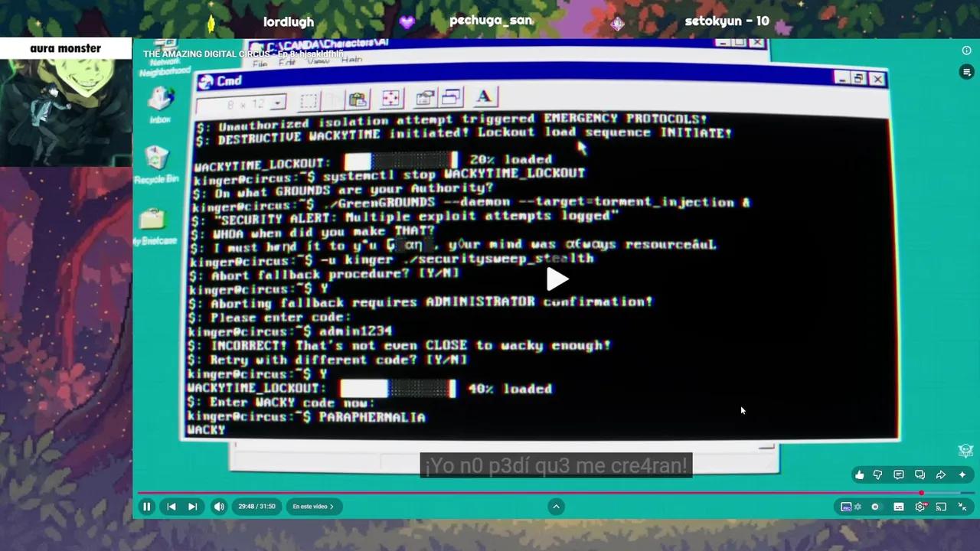Viewport: 980px width, 551px height.
Task: Seek on the video progress bar
Action: [556, 494]
